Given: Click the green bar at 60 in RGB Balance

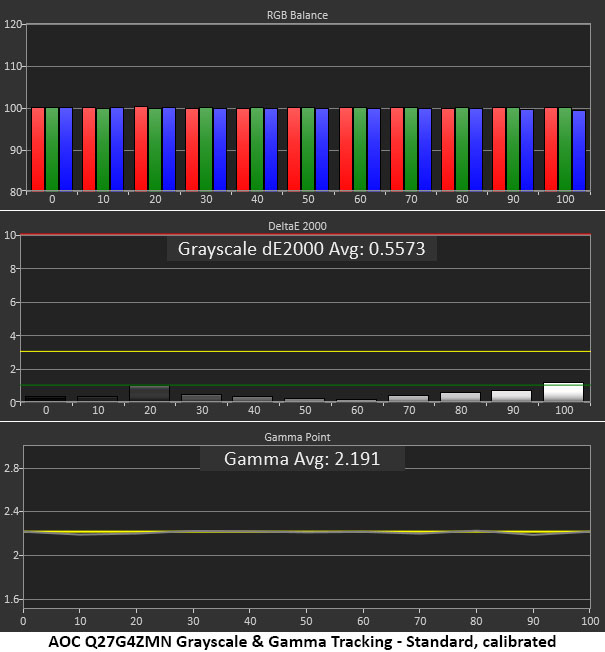Looking at the screenshot, I should (360, 149).
